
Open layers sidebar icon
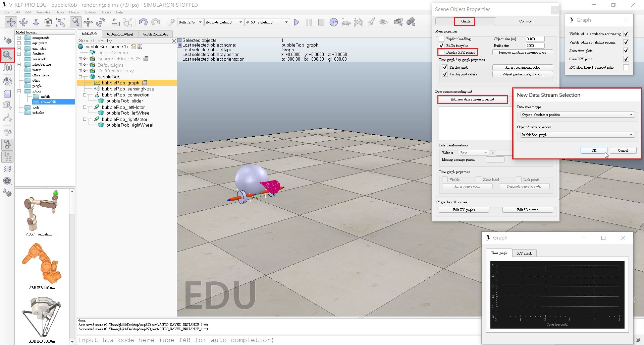[x=7, y=169]
